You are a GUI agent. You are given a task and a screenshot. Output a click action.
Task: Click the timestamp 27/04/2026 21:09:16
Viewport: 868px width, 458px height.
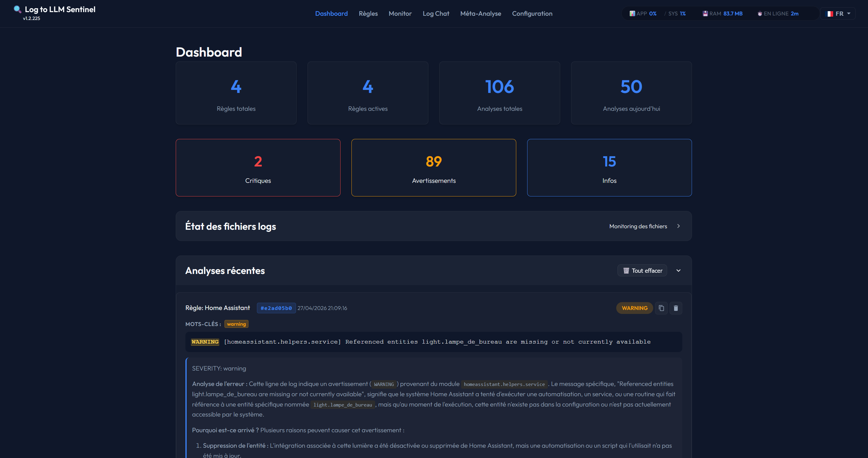pos(322,308)
